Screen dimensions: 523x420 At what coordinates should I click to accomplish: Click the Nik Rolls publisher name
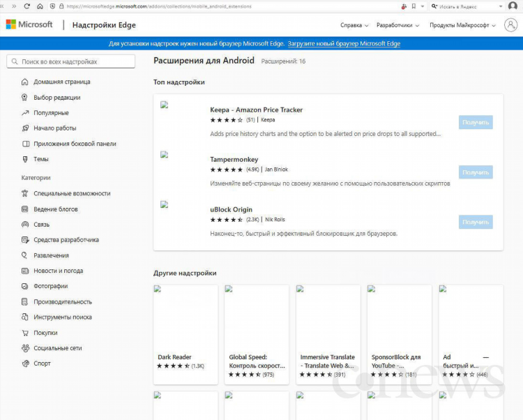click(275, 220)
